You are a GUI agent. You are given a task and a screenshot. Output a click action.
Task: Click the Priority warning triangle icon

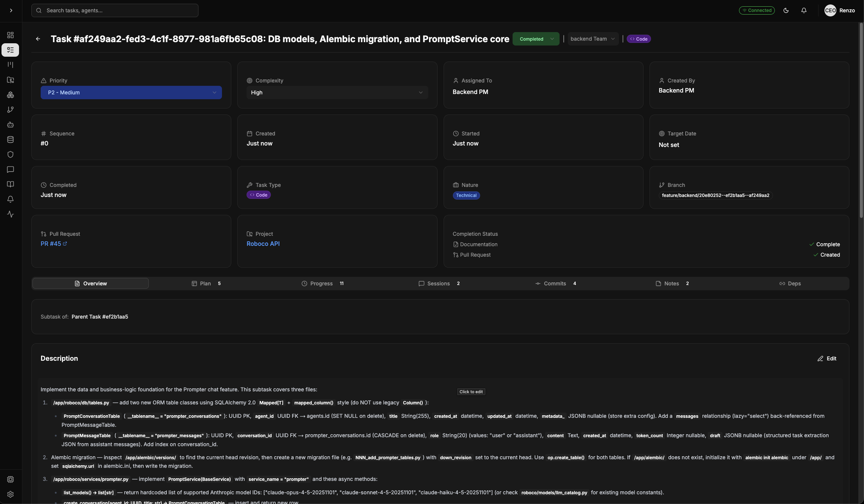[44, 81]
